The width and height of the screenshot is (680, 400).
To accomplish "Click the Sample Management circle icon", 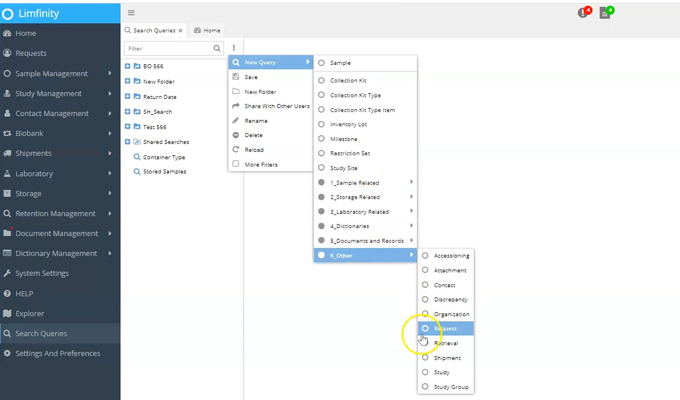I will (7, 73).
